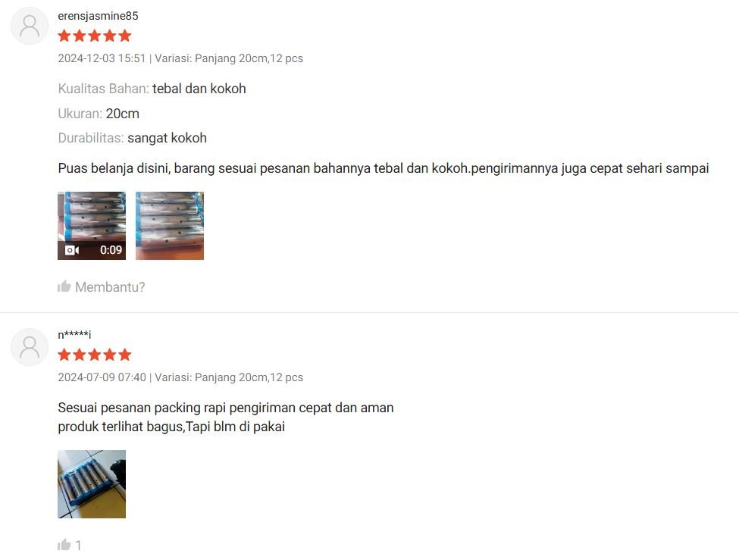
Task: Click the helpful count number 1
Action: [78, 546]
